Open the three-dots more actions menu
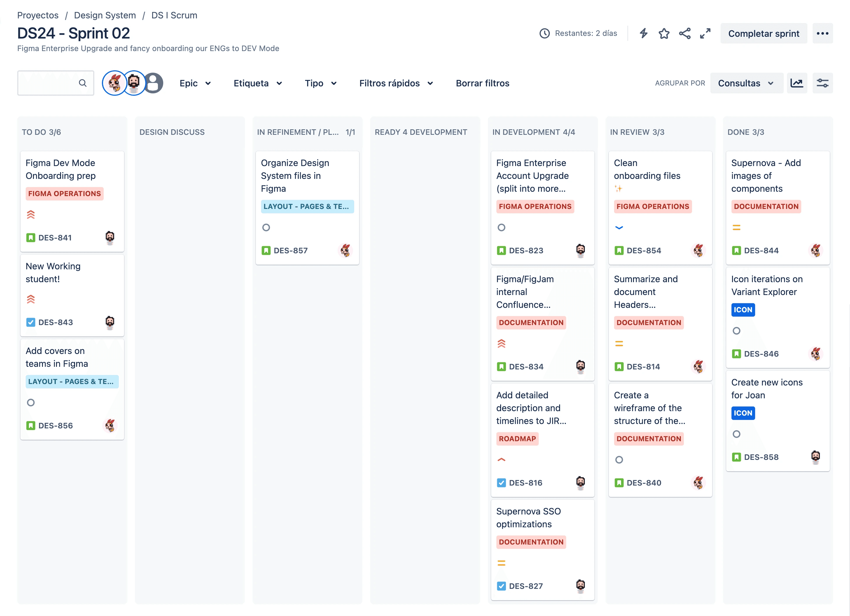 822,33
